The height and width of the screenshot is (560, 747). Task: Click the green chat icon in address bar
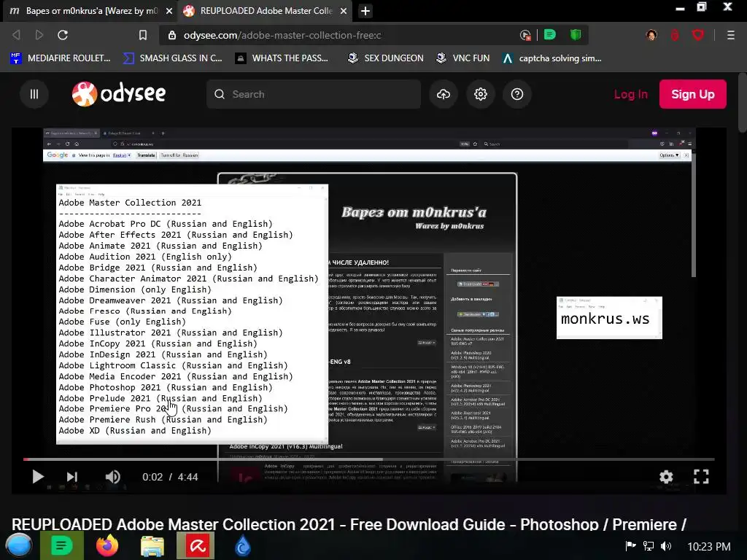click(549, 35)
